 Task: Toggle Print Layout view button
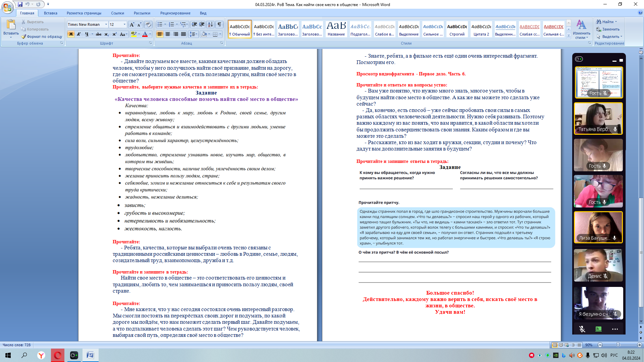[555, 345]
